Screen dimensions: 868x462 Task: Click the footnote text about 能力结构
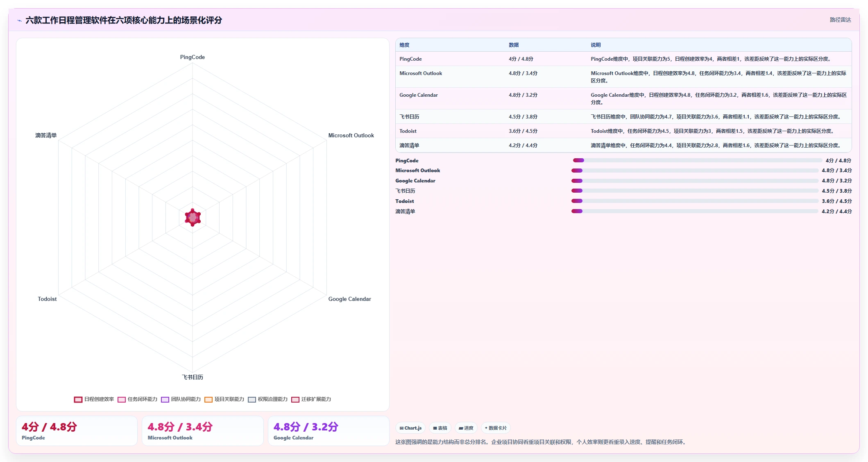[542, 442]
